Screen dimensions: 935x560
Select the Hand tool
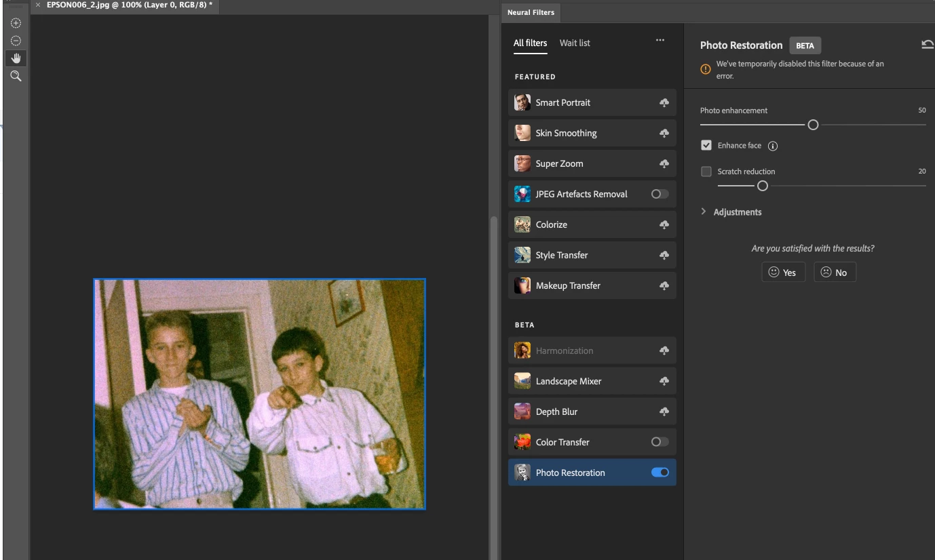click(16, 58)
